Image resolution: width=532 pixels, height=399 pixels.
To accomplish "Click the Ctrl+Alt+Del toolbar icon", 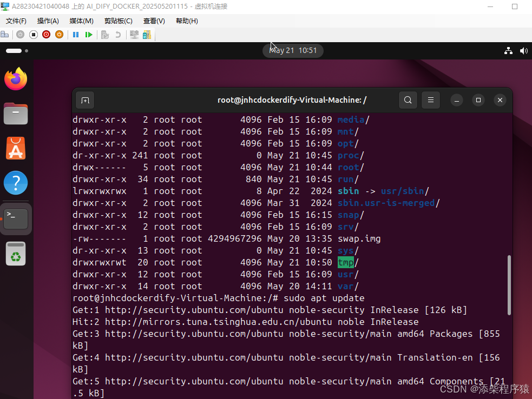I will tap(5, 35).
